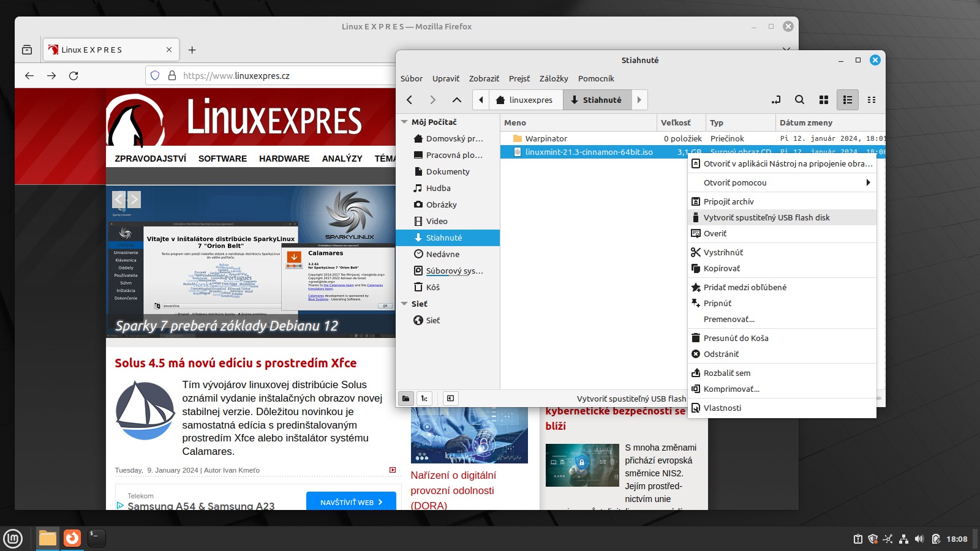The image size is (980, 551).
Task: Sort files by Veľkosť column
Action: (681, 122)
